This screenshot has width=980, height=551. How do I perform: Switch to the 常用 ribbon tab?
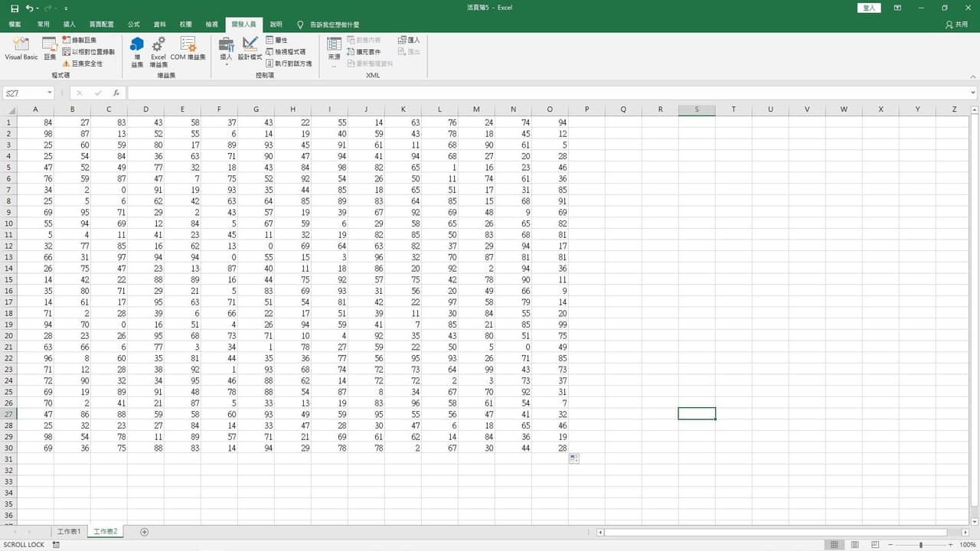tap(44, 23)
